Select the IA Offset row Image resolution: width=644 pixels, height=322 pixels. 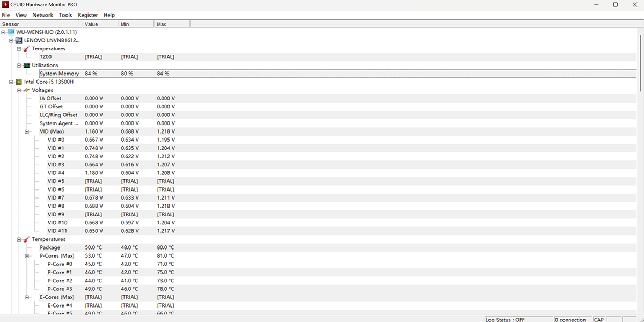tap(338, 98)
